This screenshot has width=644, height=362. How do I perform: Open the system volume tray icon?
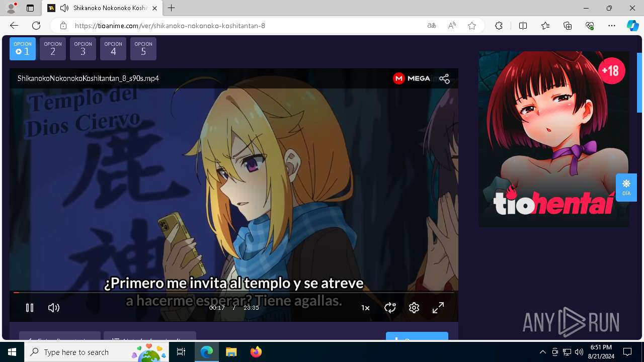point(579,352)
